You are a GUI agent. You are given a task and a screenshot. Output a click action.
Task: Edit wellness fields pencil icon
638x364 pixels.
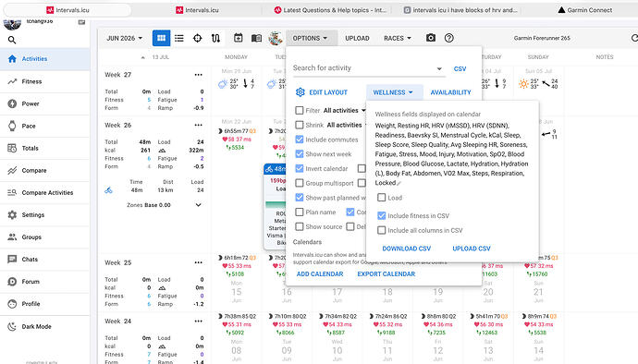(399, 184)
